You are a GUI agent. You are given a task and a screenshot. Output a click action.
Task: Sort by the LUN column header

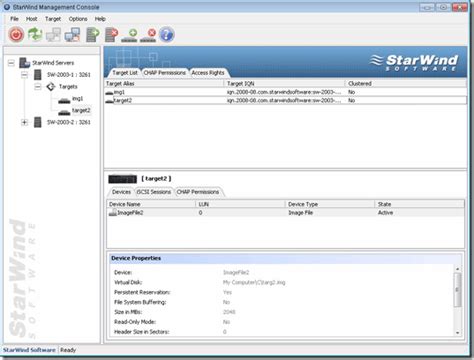point(240,204)
